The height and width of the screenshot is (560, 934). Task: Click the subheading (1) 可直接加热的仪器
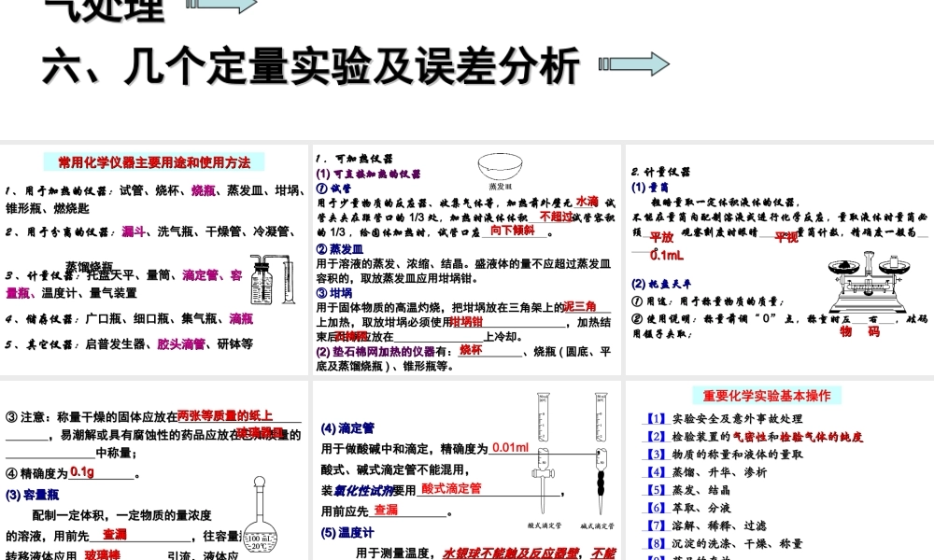click(x=368, y=174)
